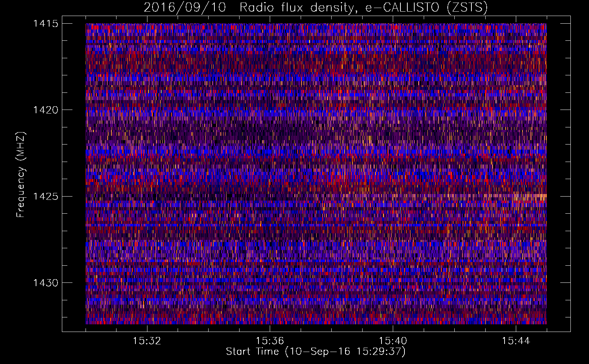Click the 15:40 time tick label
This screenshot has height=364, width=589.
(393, 341)
